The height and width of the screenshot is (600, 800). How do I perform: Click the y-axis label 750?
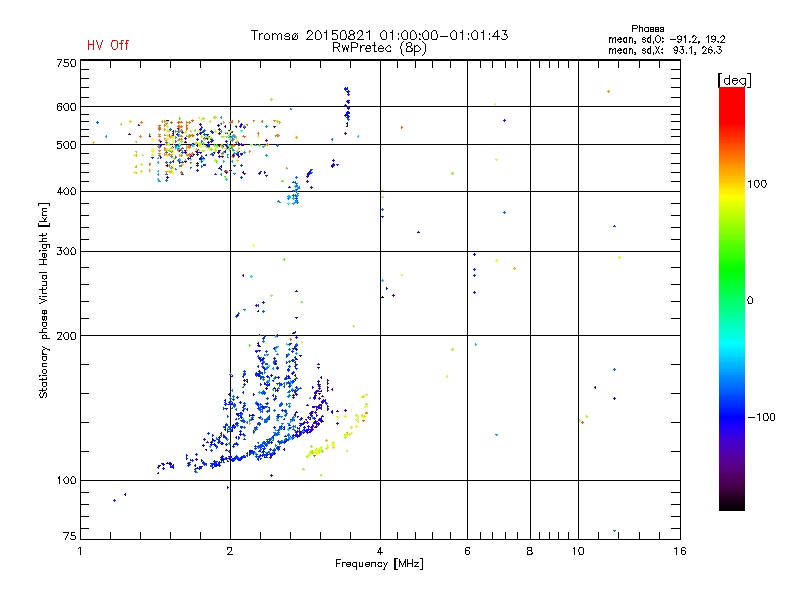coord(66,63)
